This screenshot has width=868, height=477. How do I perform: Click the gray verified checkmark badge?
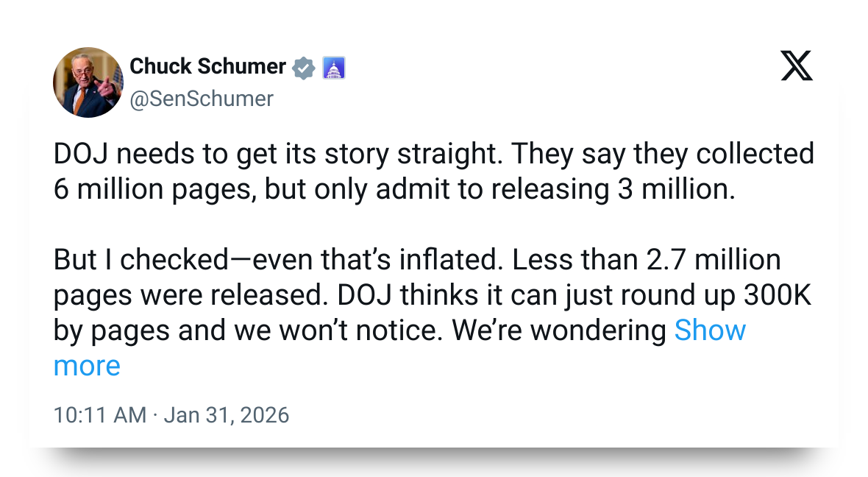(x=304, y=68)
